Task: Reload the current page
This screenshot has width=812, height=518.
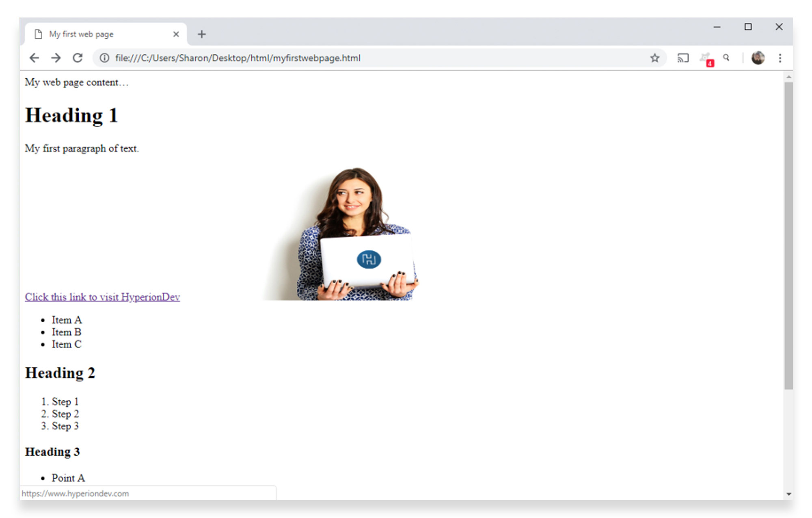Action: pos(78,58)
